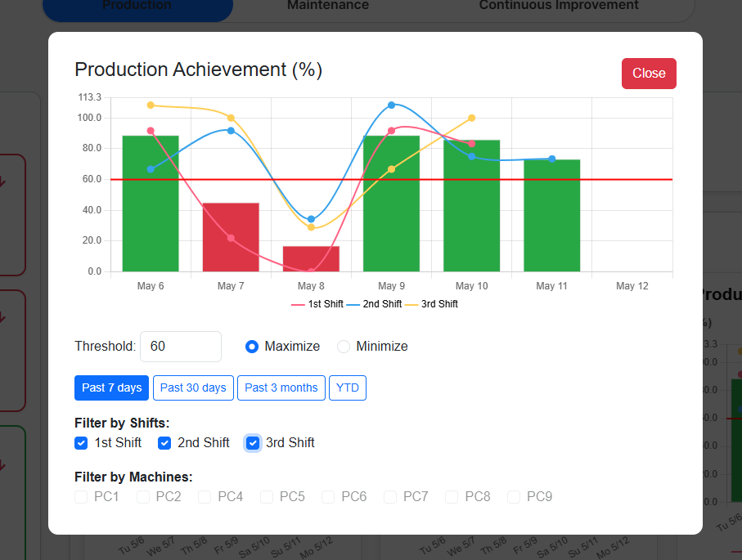The height and width of the screenshot is (560, 742).
Task: Click the red May 7 bar
Action: (231, 237)
